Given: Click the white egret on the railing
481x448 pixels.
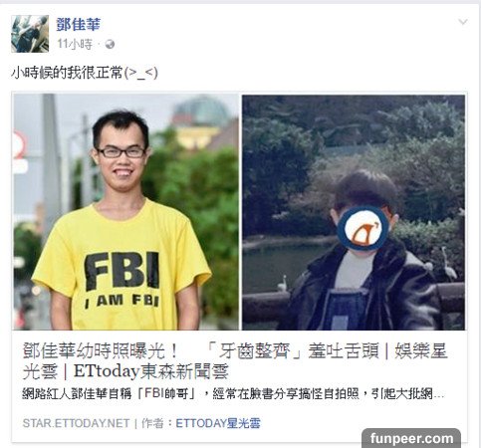Looking at the screenshot, I should (x=283, y=283).
